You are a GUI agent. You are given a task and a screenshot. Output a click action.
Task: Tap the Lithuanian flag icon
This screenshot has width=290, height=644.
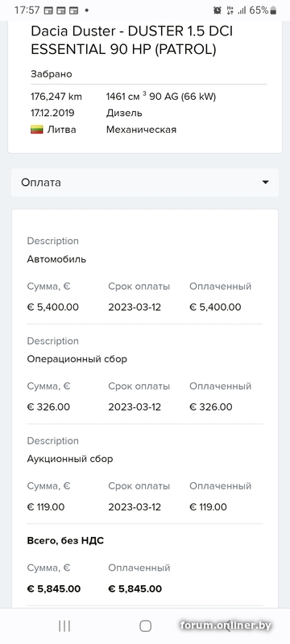pyautogui.click(x=37, y=130)
